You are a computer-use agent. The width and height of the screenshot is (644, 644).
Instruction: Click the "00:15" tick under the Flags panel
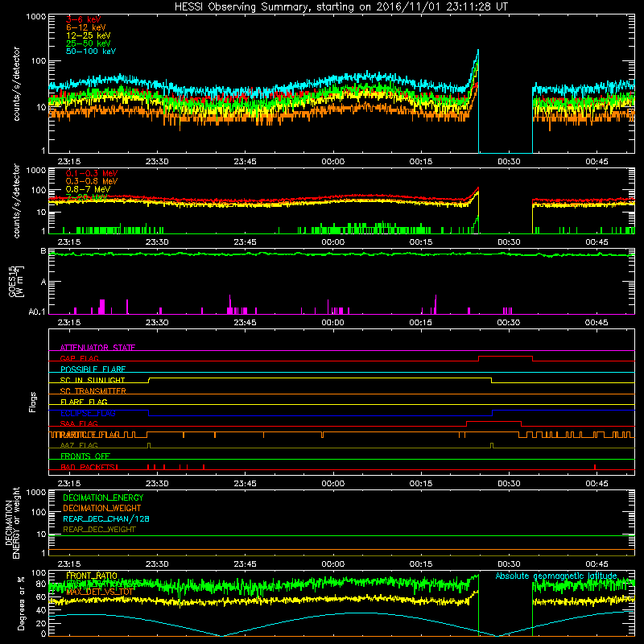coord(421,484)
